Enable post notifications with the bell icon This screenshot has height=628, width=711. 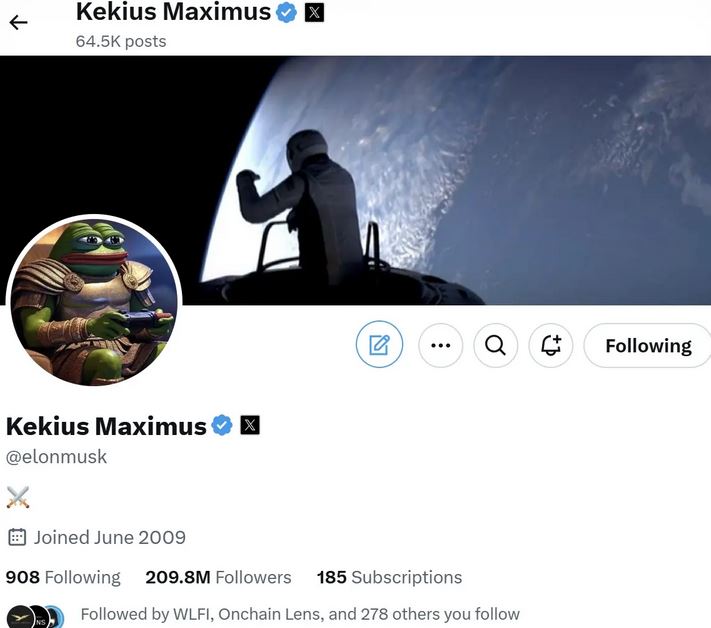coord(550,346)
